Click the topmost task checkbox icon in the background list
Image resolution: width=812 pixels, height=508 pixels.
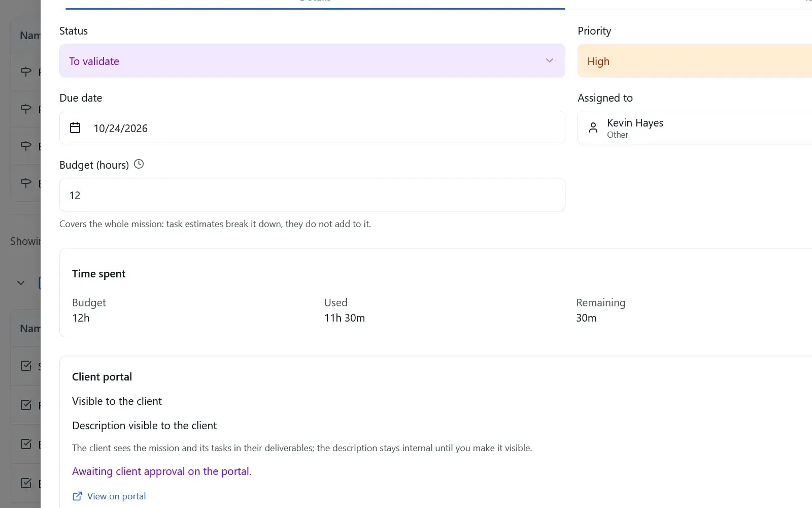26,366
